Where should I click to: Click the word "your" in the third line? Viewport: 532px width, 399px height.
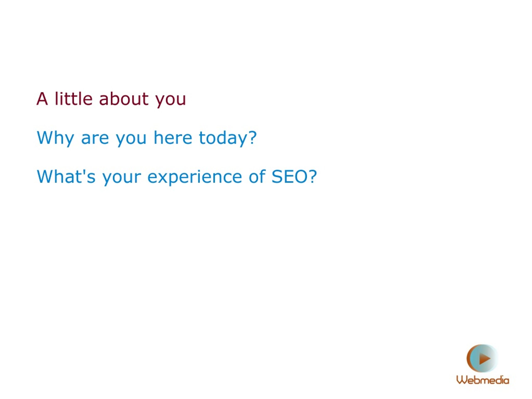point(122,178)
